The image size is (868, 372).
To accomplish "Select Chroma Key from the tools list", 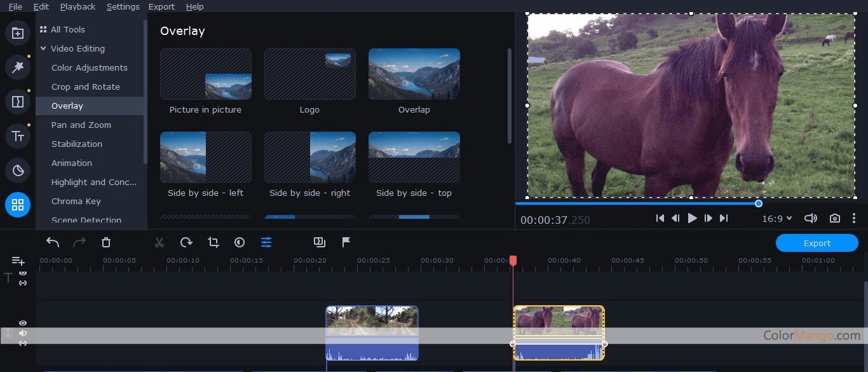I will [x=76, y=201].
